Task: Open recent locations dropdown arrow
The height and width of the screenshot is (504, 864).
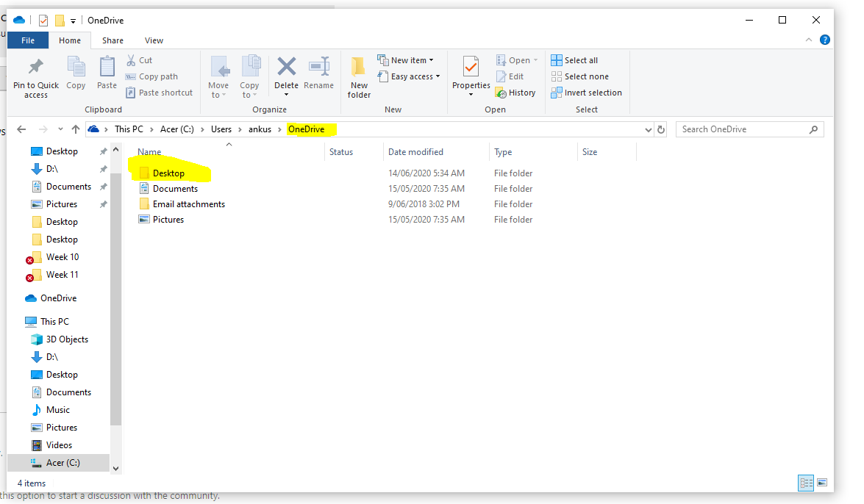Action: pos(60,129)
